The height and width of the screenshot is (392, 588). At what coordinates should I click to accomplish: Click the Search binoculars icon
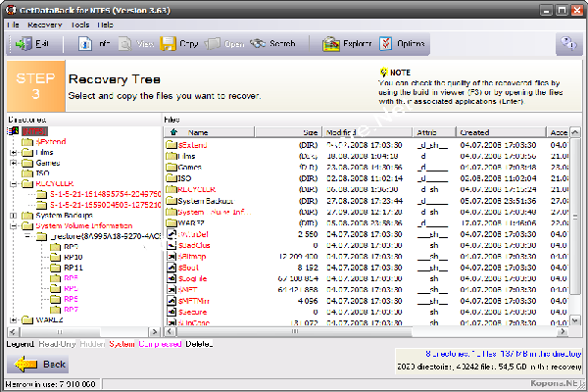(258, 43)
